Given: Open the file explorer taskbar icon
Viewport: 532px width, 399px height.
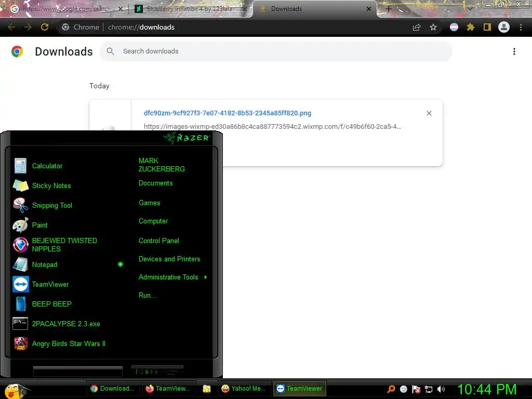Looking at the screenshot, I should [207, 389].
